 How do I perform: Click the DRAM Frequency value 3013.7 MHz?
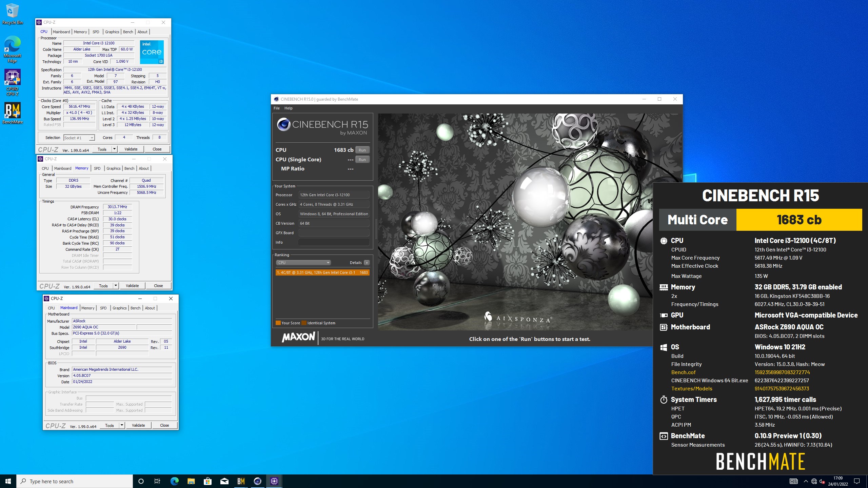pyautogui.click(x=117, y=207)
